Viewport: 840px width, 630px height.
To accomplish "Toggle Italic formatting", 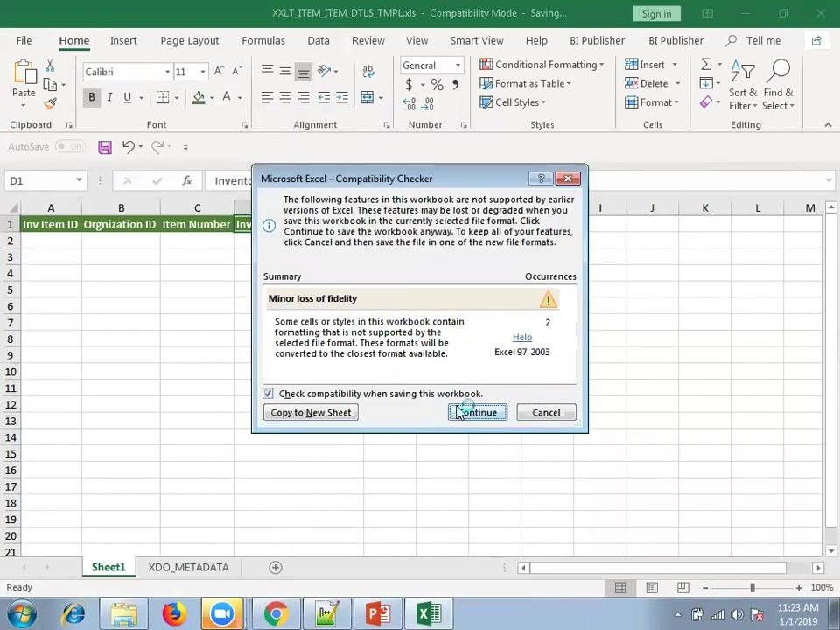I will tap(109, 97).
